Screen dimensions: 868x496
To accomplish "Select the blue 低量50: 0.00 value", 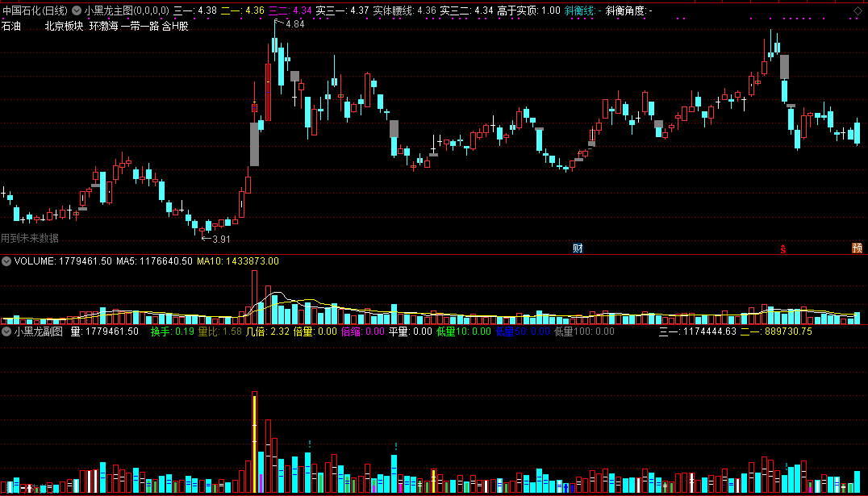I will click(523, 331).
